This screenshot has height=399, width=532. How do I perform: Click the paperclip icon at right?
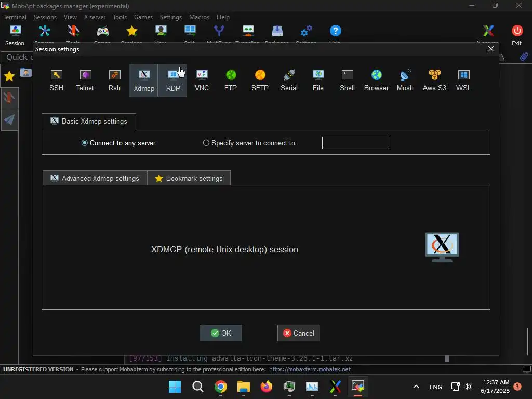pyautogui.click(x=524, y=57)
